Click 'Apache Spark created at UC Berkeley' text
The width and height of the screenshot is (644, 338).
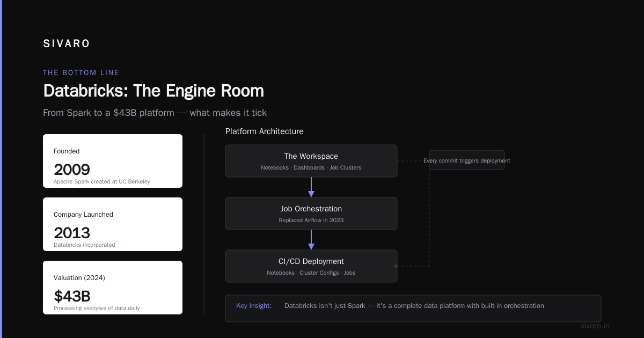point(102,181)
